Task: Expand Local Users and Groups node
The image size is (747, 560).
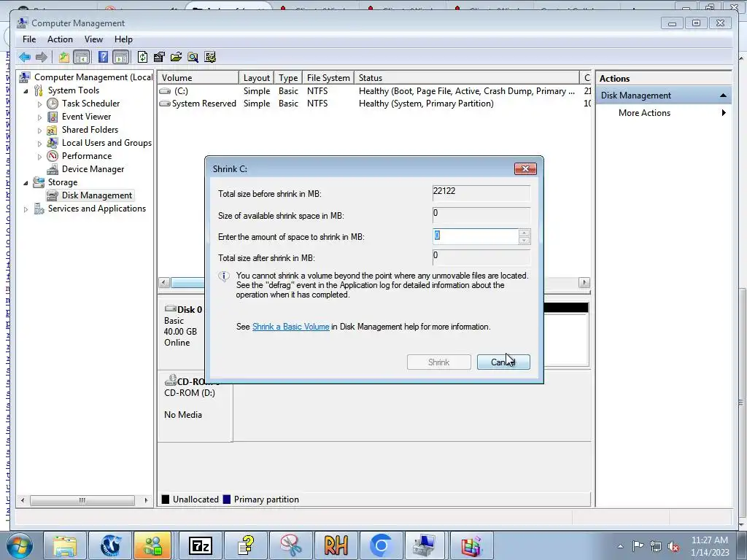Action: pos(39,143)
